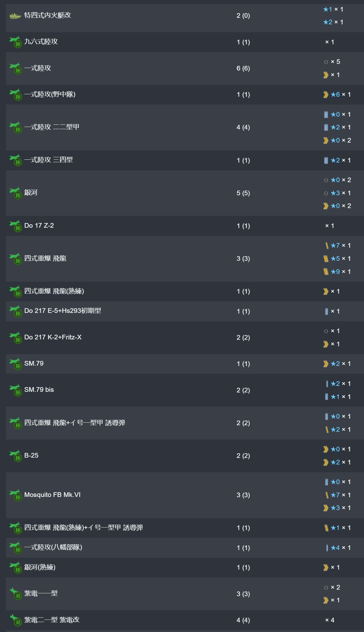Click the 6 (6) count for 一式陸攻
Image resolution: width=364 pixels, height=632 pixels.
coord(243,68)
